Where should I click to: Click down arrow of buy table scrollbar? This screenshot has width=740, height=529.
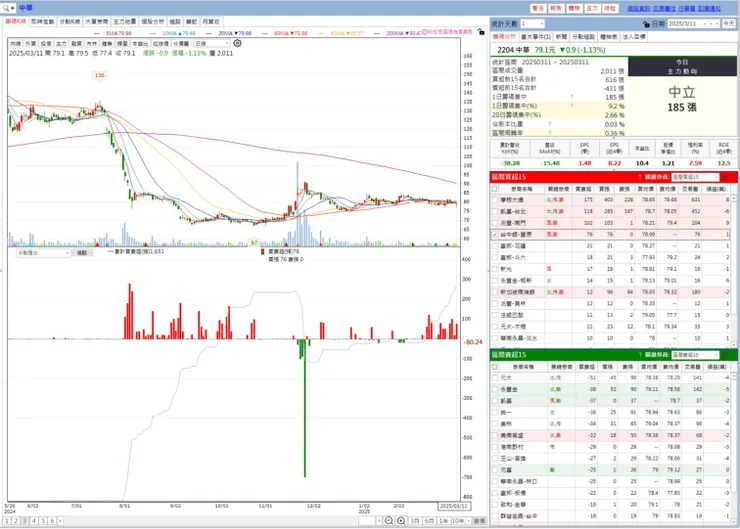point(734,344)
